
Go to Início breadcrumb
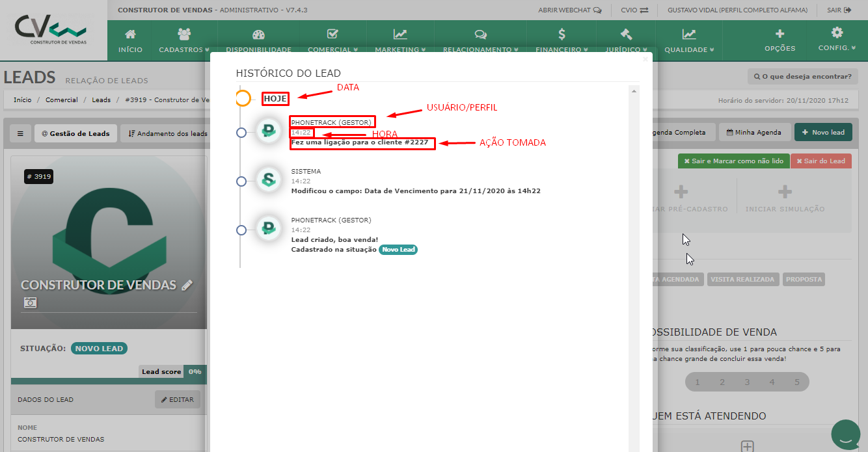22,100
